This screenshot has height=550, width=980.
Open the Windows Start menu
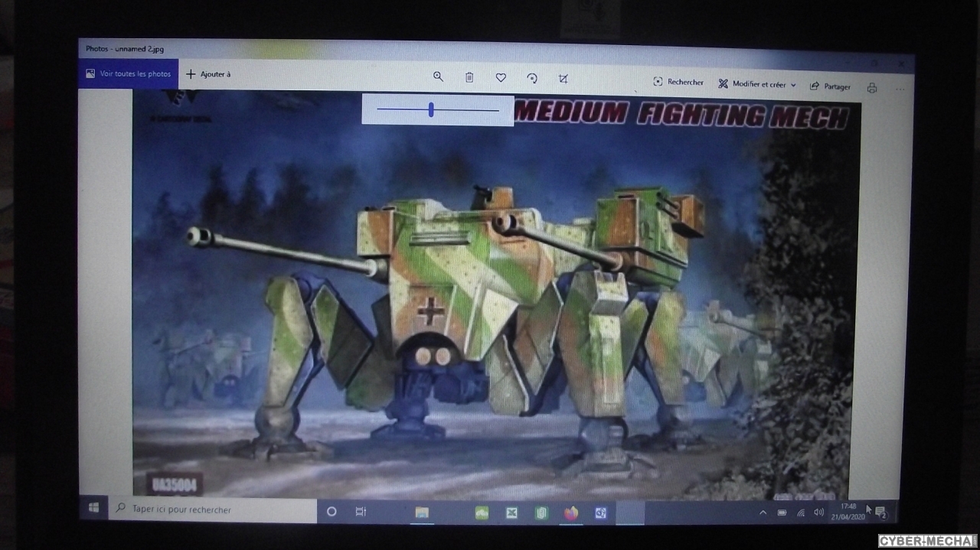point(94,507)
